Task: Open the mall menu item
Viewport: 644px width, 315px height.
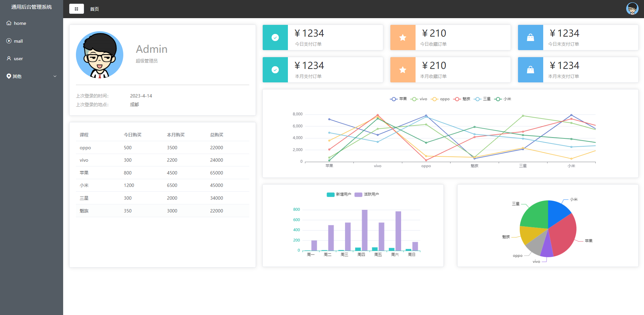Action: [32, 41]
